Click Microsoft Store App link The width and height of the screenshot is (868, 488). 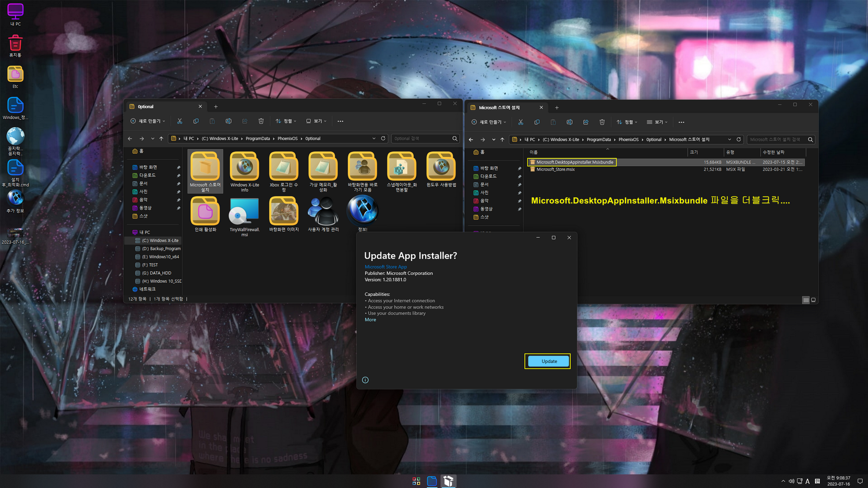click(x=385, y=266)
